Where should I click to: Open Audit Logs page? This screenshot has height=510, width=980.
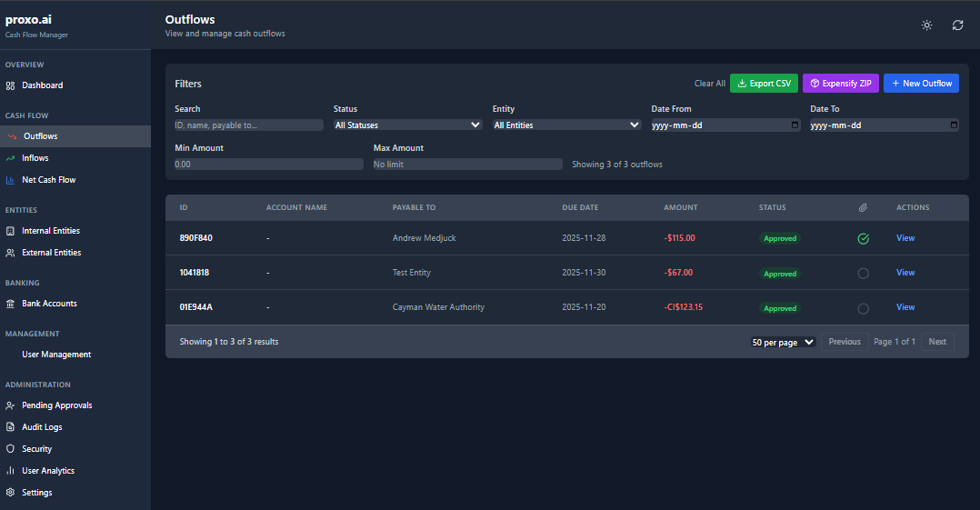pos(75,427)
